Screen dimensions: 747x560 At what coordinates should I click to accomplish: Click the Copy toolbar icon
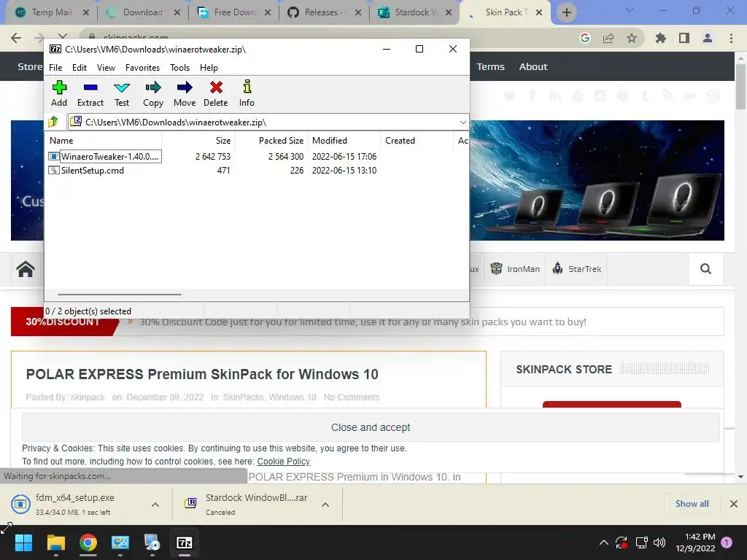153,93
